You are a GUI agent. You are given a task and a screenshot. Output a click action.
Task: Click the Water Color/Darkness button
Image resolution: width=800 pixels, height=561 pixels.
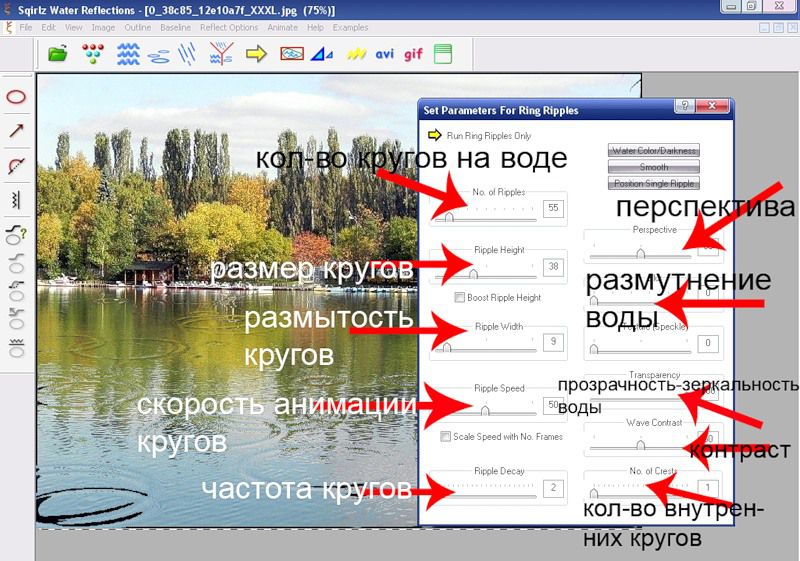(653, 151)
